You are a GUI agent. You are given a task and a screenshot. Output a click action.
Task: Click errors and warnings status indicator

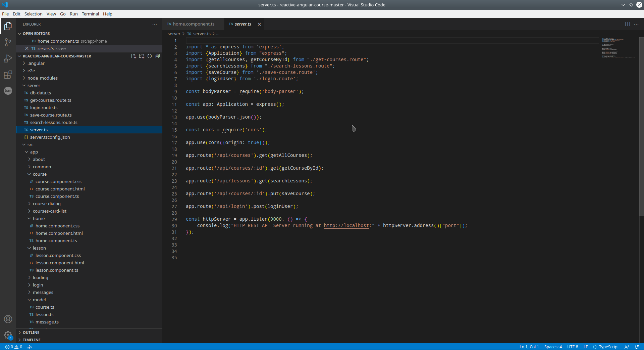[x=14, y=347]
